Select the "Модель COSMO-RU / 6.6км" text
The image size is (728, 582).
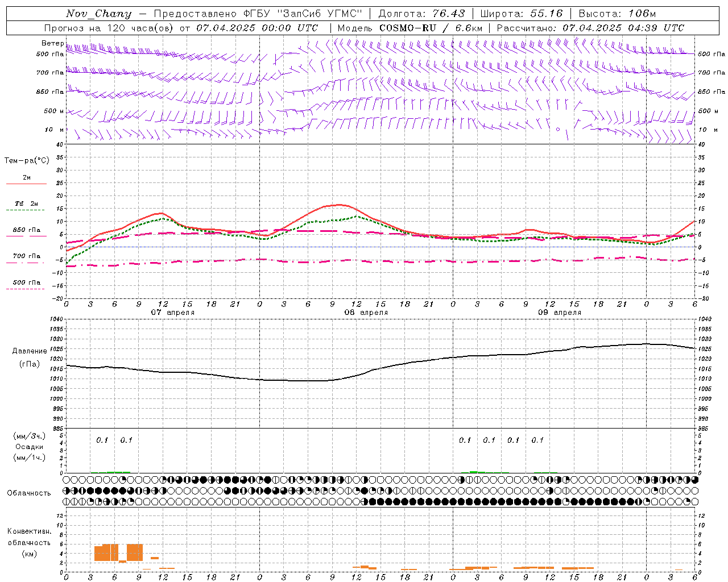click(409, 28)
